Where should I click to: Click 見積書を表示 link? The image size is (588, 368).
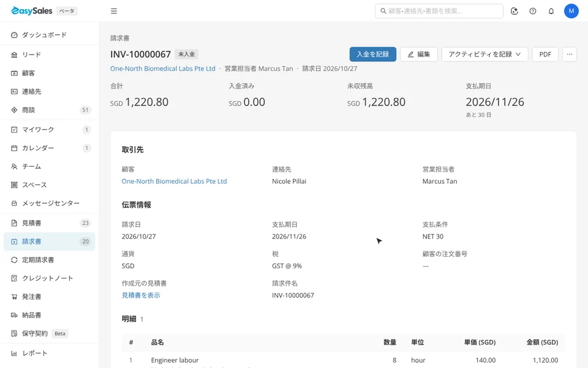(141, 295)
